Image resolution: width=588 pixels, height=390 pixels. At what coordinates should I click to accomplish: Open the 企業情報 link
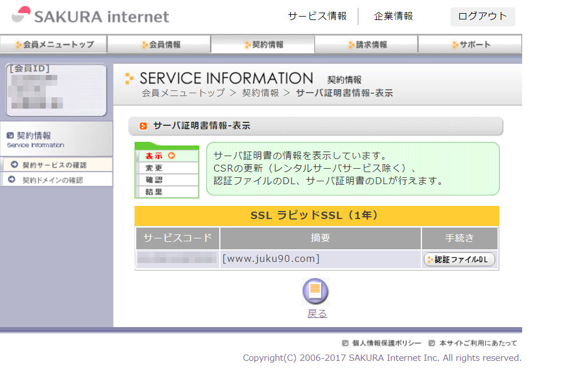pos(393,16)
